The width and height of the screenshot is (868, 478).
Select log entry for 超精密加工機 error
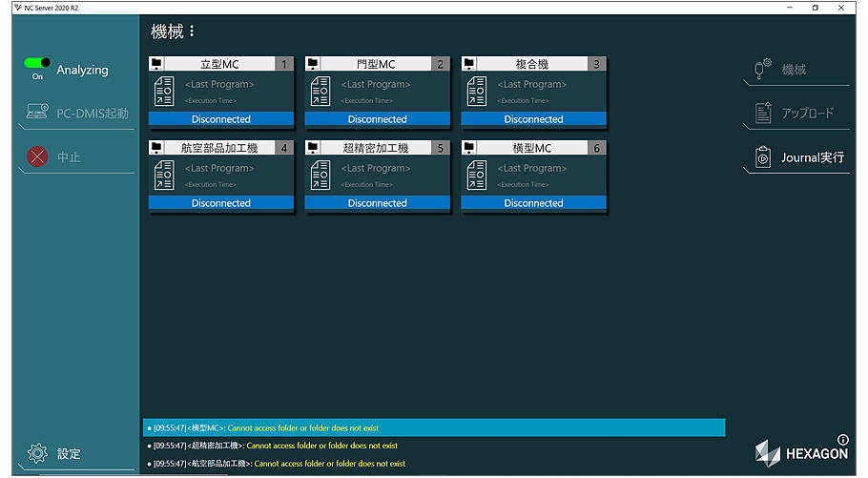(434, 446)
